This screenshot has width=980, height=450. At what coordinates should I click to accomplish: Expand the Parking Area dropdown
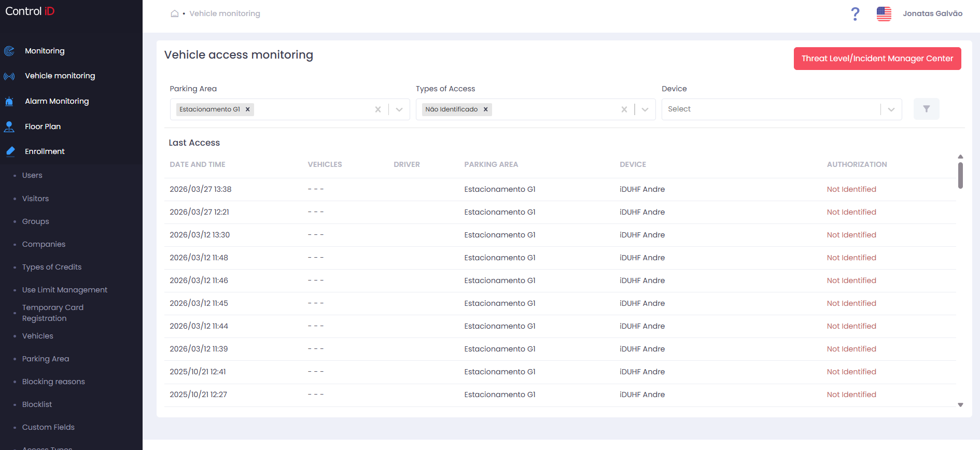pos(399,109)
